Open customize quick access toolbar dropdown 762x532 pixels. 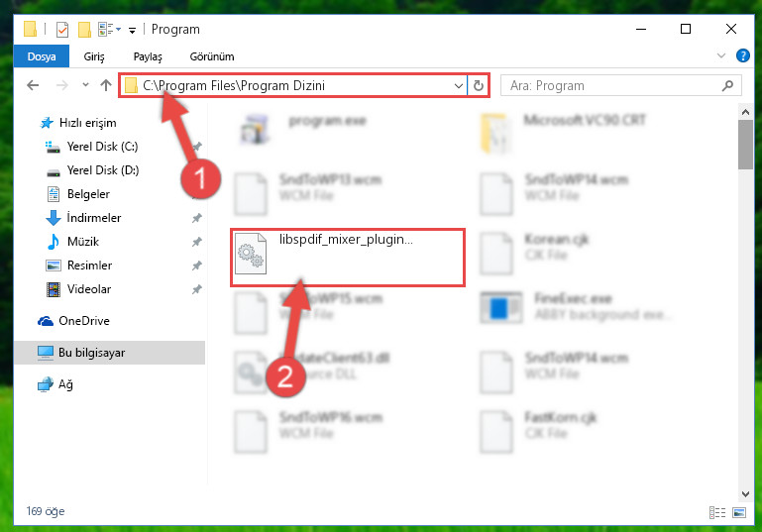click(132, 31)
